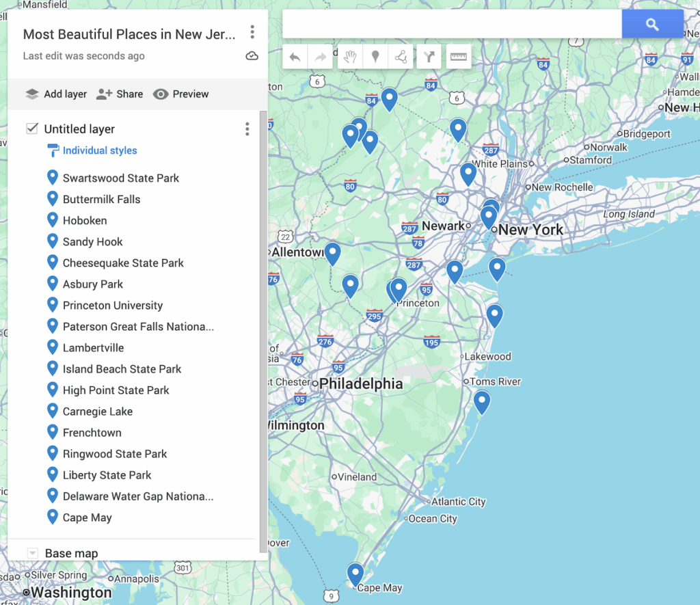Click map pin near Allentown label
This screenshot has height=605, width=700.
pos(333,253)
